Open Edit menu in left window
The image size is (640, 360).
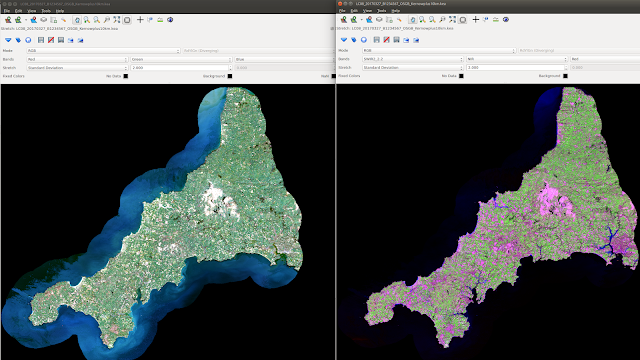point(18,11)
